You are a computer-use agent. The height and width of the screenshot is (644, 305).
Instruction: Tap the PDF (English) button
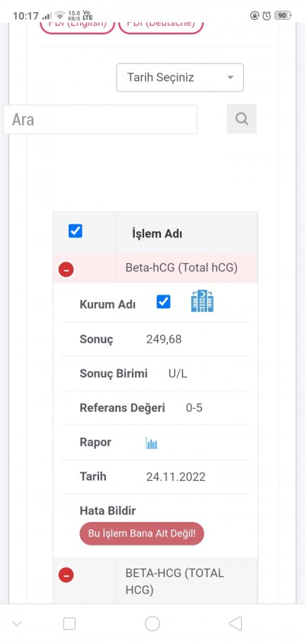[x=77, y=25]
